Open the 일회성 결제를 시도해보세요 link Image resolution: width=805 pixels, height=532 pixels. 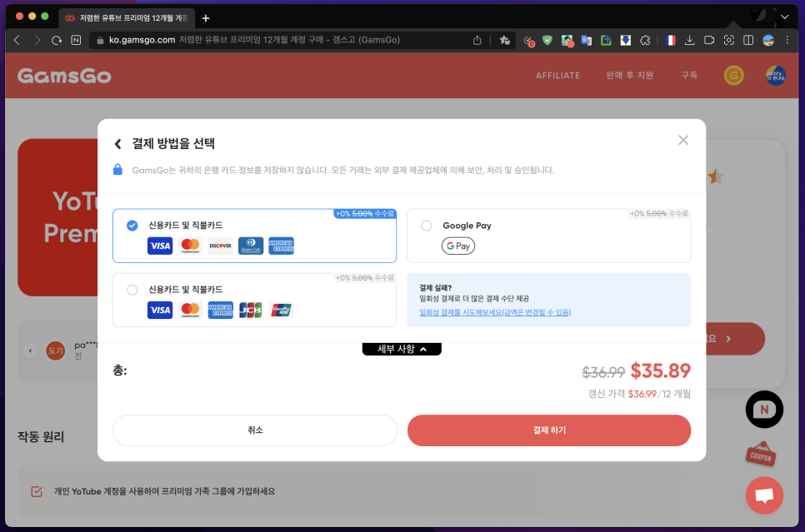(x=495, y=312)
